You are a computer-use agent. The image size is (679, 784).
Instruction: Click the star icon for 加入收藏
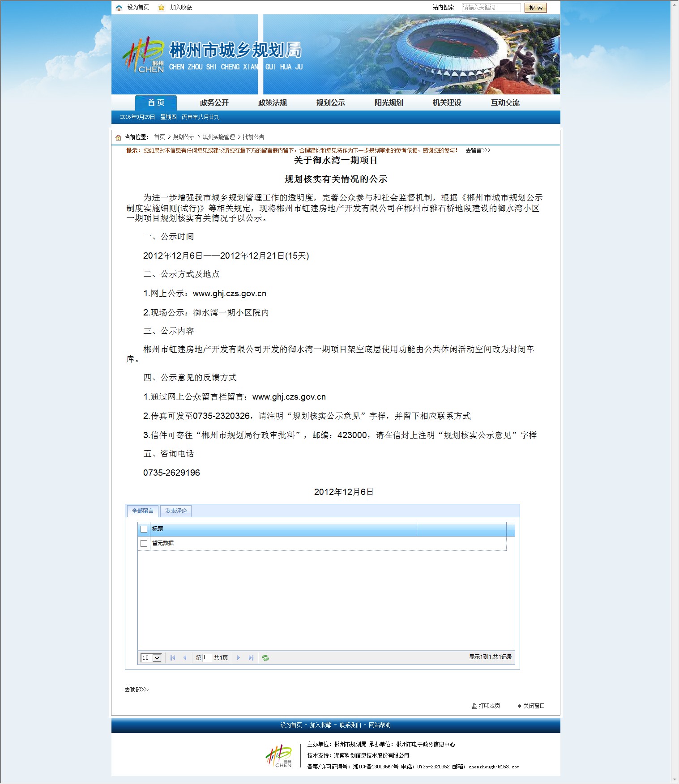pos(162,8)
